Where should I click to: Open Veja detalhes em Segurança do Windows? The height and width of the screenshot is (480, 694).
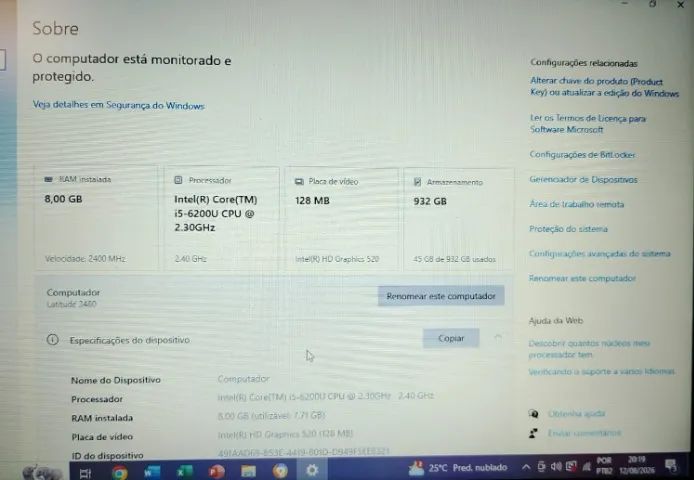[118, 105]
